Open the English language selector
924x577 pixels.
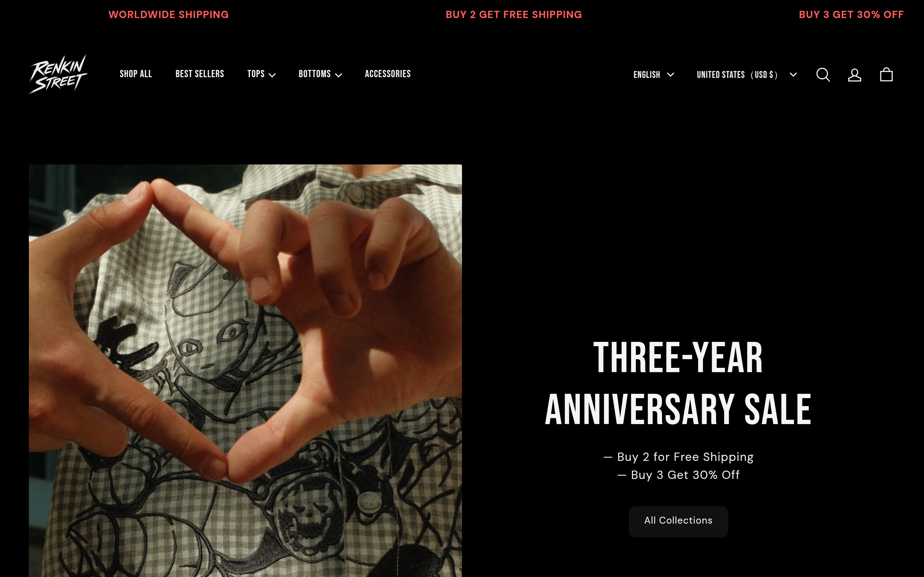[654, 74]
